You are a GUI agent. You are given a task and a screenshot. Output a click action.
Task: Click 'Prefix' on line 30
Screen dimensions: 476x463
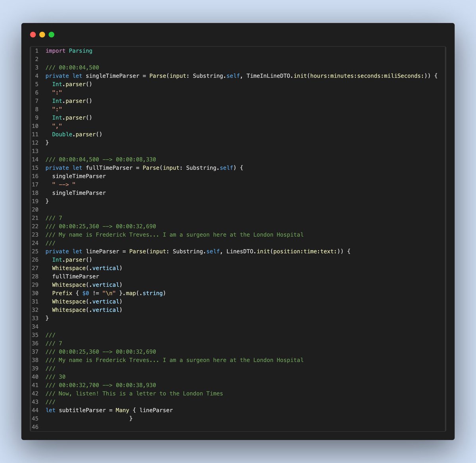[62, 293]
